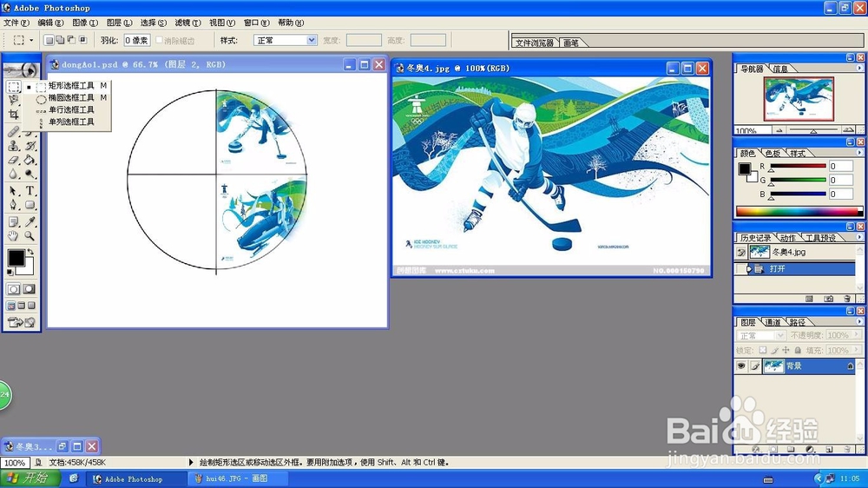This screenshot has height=488, width=868.
Task: Select 'Intersect with selection' mode button
Action: 83,40
